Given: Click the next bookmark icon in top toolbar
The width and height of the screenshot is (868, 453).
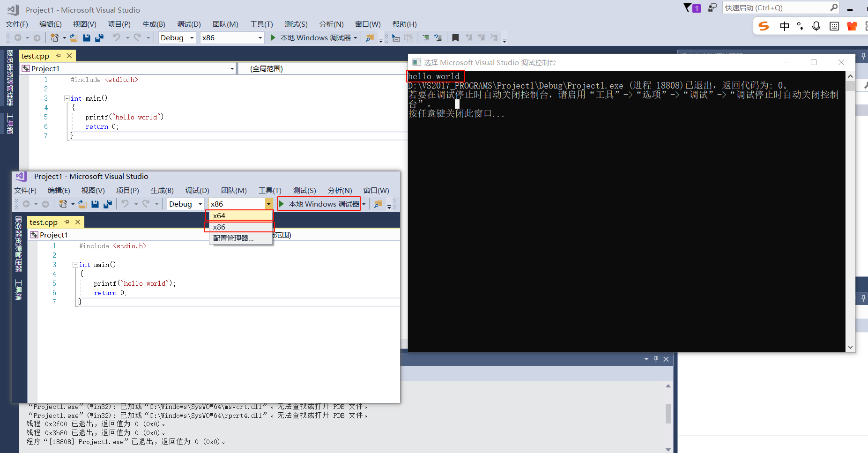Looking at the screenshot, I should [x=481, y=37].
